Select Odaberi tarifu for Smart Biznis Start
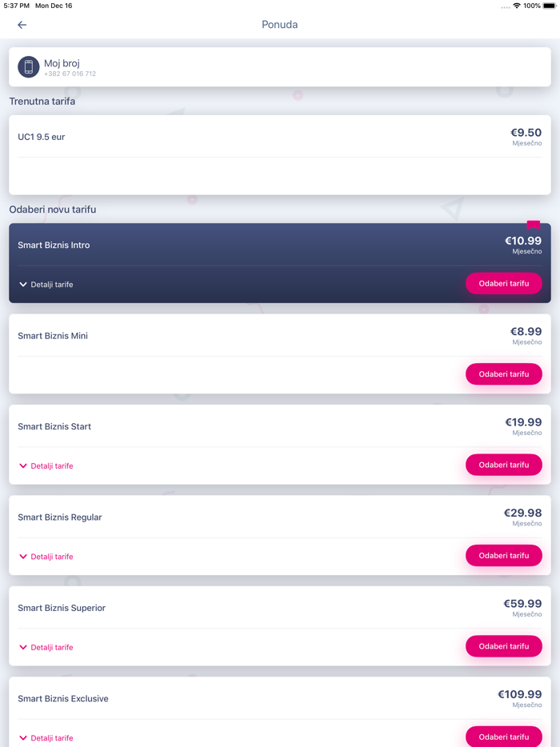Viewport: 560px width, 747px height. point(503,465)
